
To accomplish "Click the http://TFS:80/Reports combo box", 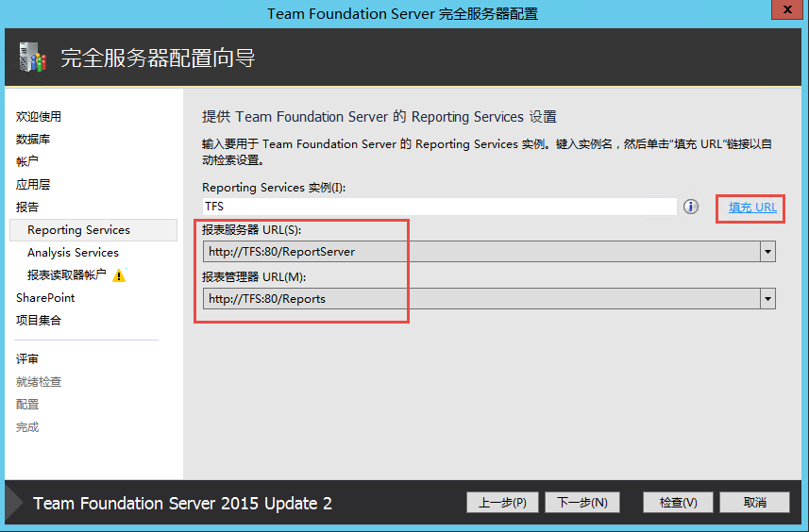I will tap(489, 299).
